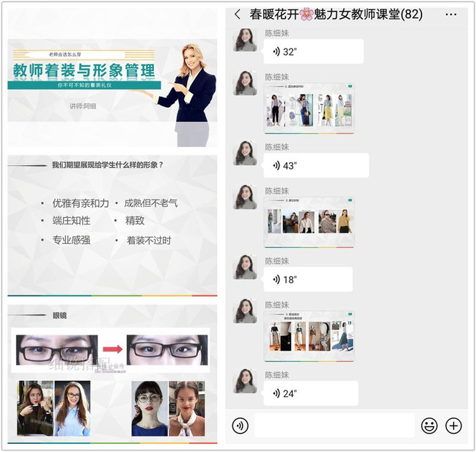Tap avatar next to 43-second voice message
Viewport: 476px width, 452px height.
click(x=246, y=154)
